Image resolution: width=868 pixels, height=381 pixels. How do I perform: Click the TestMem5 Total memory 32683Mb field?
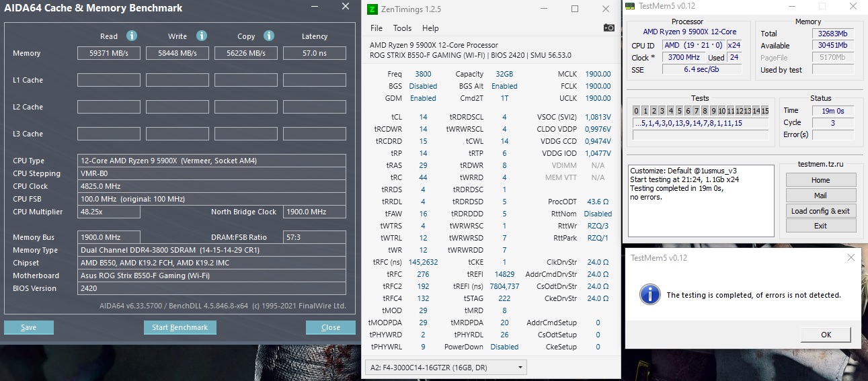click(x=832, y=33)
